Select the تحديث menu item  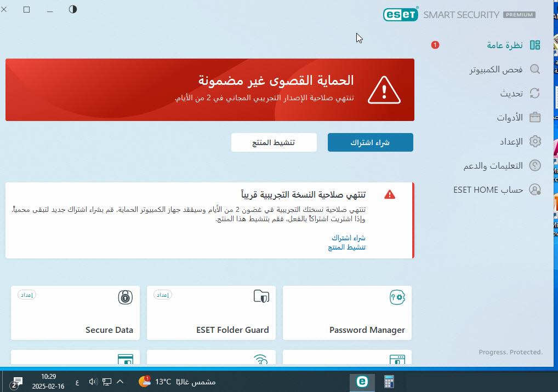coord(511,93)
